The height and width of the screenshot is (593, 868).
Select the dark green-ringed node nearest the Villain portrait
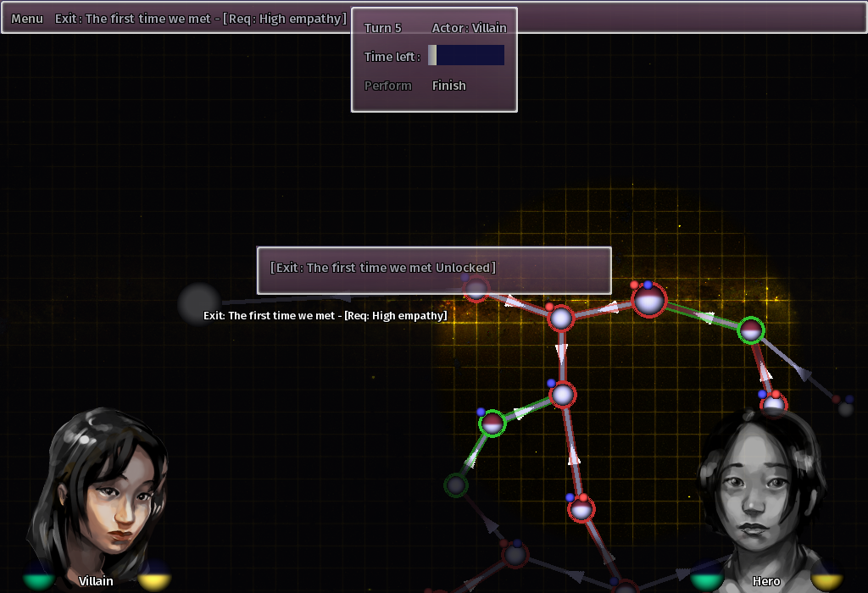pyautogui.click(x=456, y=485)
